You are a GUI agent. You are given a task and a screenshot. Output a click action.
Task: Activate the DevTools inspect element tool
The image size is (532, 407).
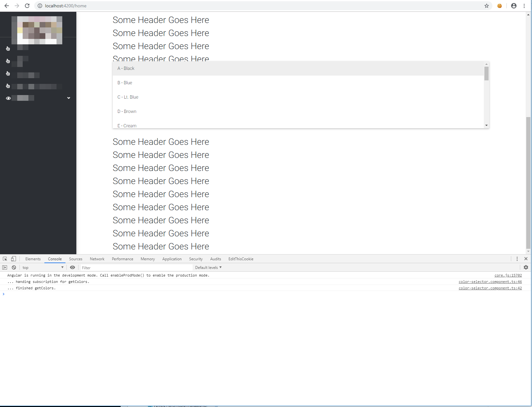point(5,259)
